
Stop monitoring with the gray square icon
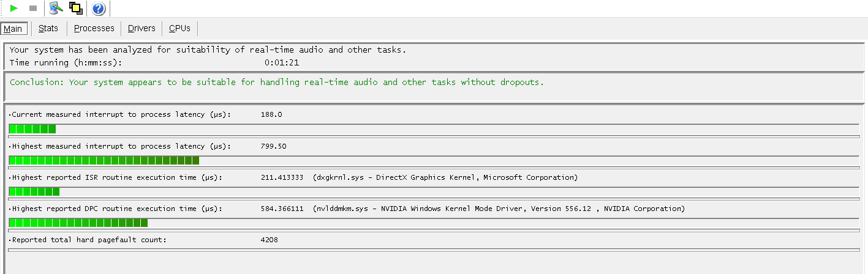33,9
